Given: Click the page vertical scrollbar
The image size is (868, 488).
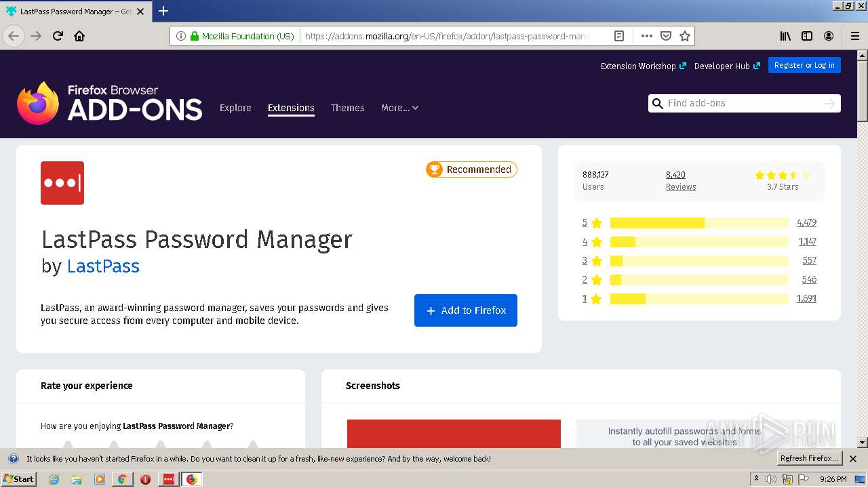Looking at the screenshot, I should click(x=862, y=249).
